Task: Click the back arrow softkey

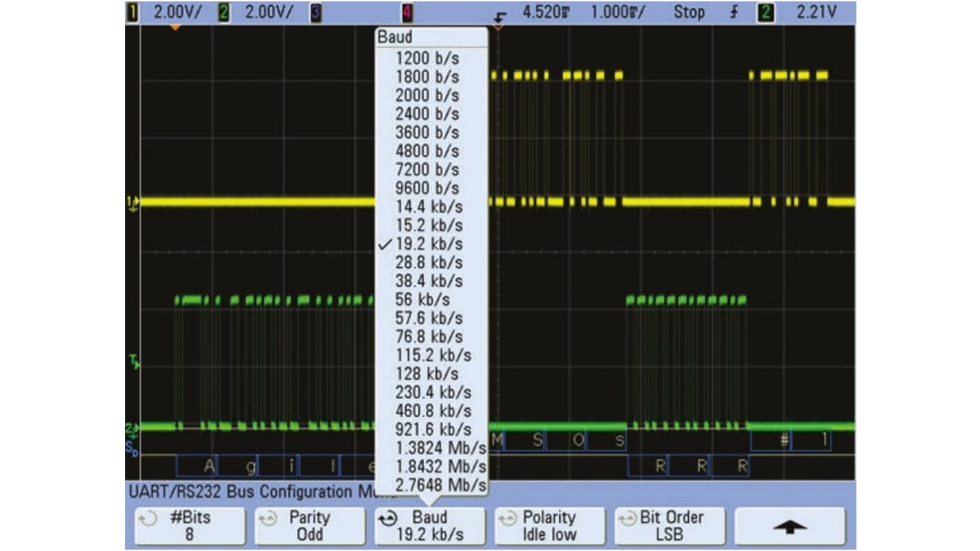Action: 790,525
